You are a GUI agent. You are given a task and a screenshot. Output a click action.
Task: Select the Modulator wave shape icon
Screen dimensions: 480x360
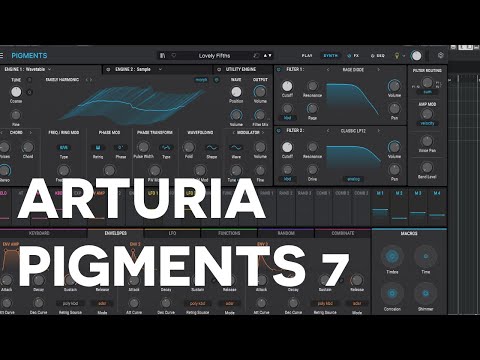click(236, 147)
